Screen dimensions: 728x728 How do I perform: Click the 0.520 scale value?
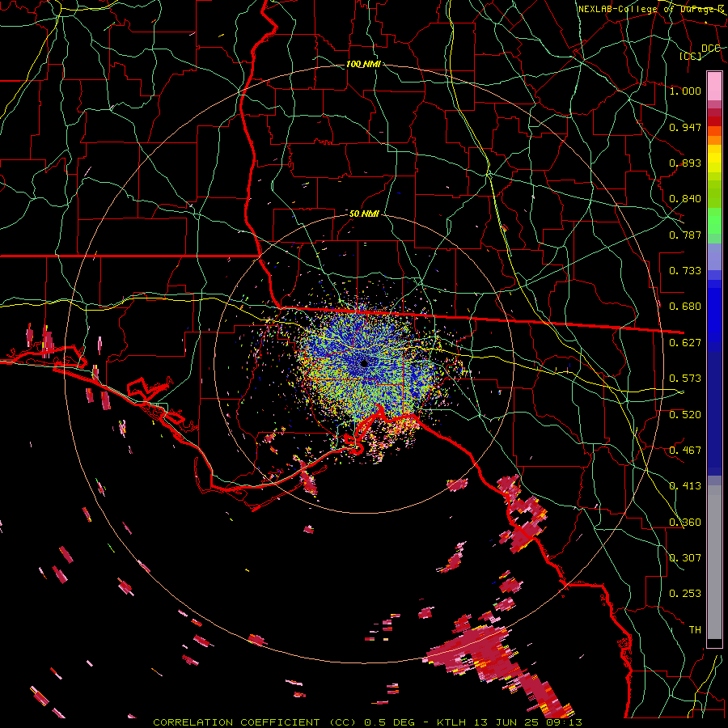(x=685, y=415)
